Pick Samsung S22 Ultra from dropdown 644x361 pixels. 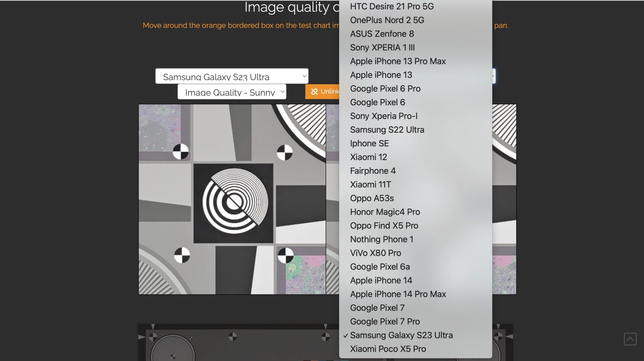387,130
